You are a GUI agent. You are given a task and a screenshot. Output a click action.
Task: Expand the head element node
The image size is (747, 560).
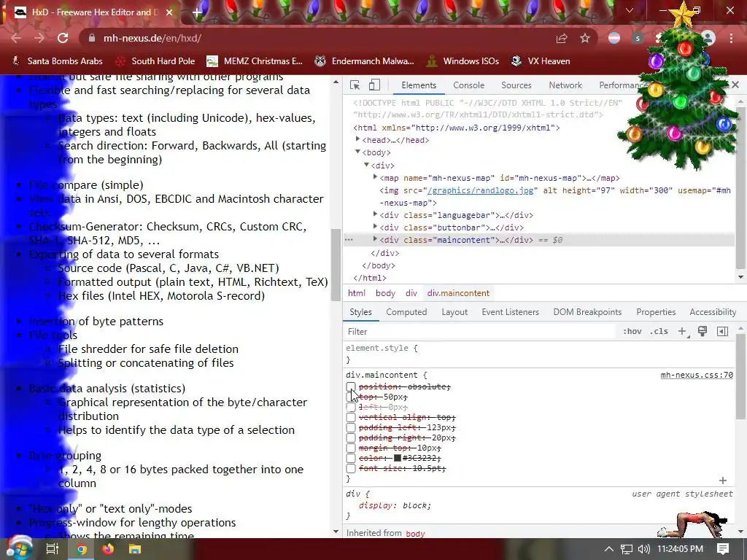coord(357,139)
